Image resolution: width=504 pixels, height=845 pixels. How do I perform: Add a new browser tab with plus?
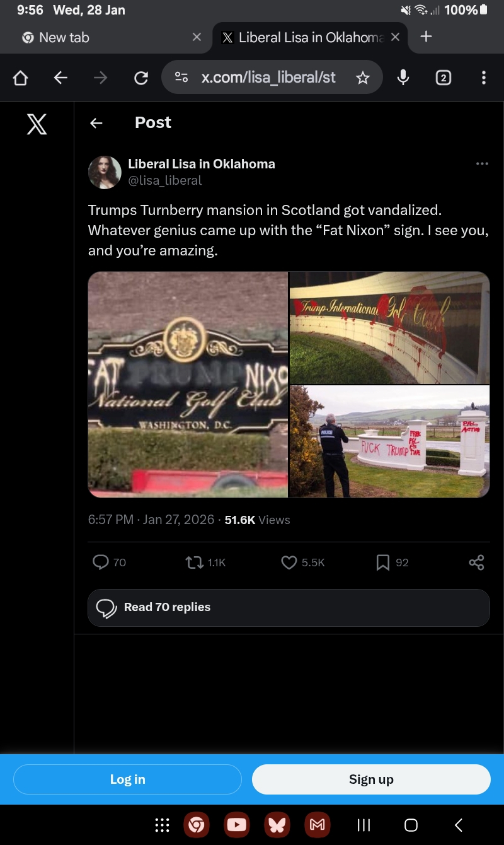(427, 37)
